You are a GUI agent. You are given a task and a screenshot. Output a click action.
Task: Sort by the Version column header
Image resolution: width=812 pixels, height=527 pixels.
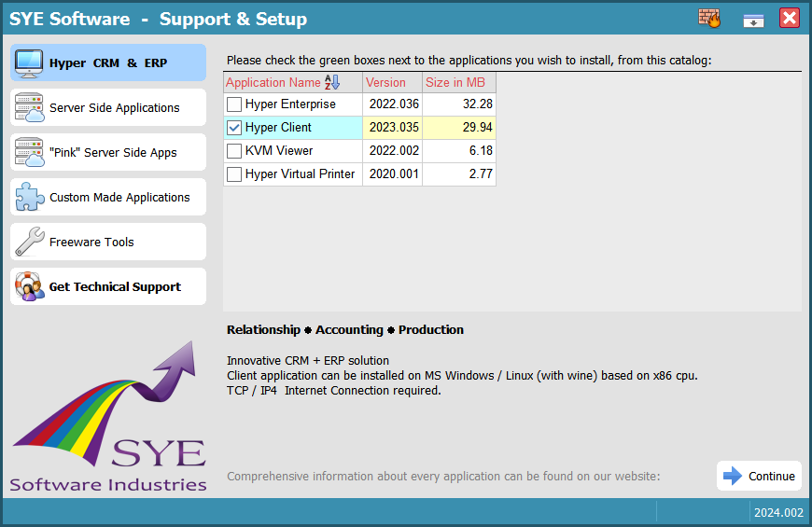tap(393, 82)
